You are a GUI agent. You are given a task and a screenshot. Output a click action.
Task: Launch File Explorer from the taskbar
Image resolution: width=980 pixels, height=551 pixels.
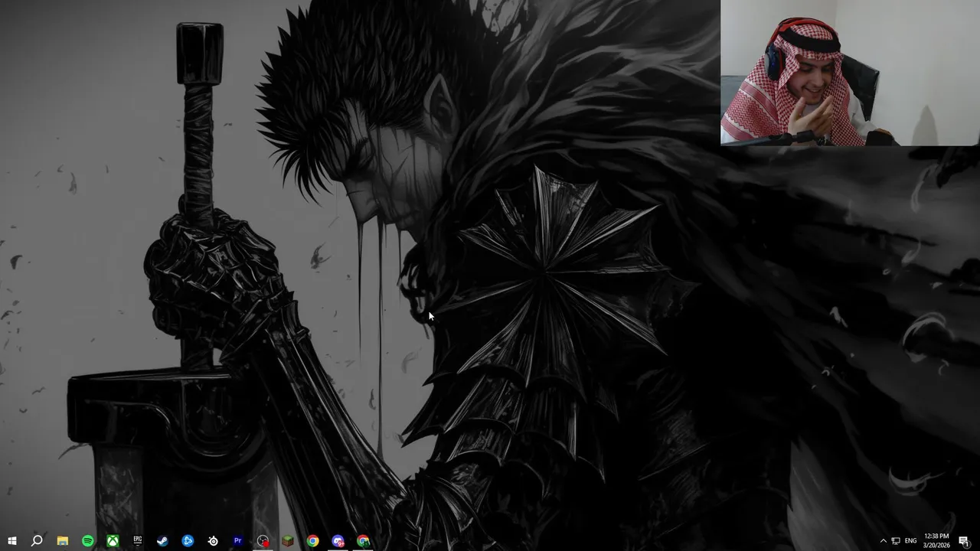(62, 541)
